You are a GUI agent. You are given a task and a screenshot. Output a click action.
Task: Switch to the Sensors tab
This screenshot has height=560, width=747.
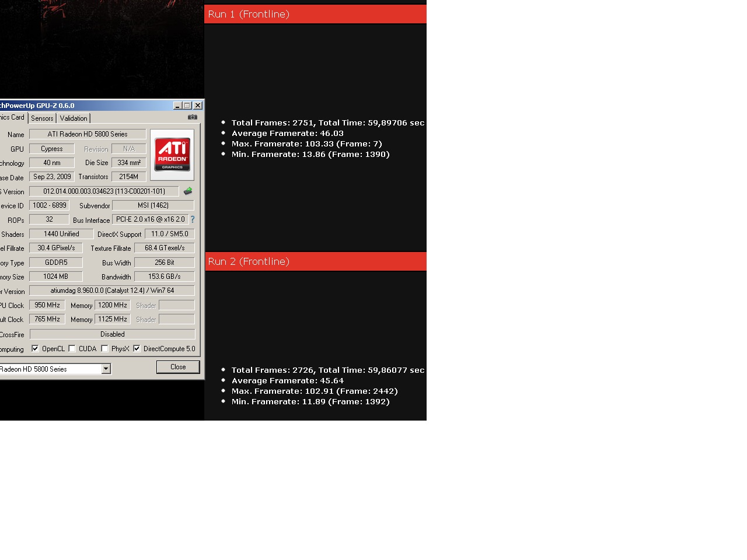[42, 118]
